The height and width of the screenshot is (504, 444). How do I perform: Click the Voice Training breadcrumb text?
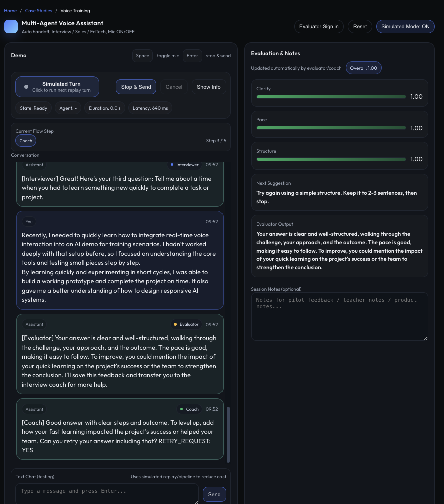tap(75, 11)
